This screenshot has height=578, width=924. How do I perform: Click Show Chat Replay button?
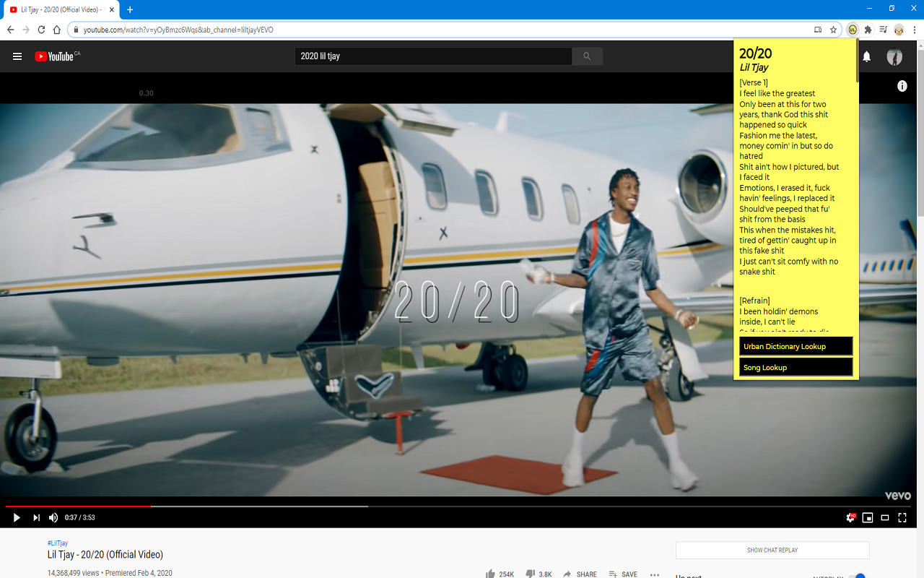tap(772, 551)
